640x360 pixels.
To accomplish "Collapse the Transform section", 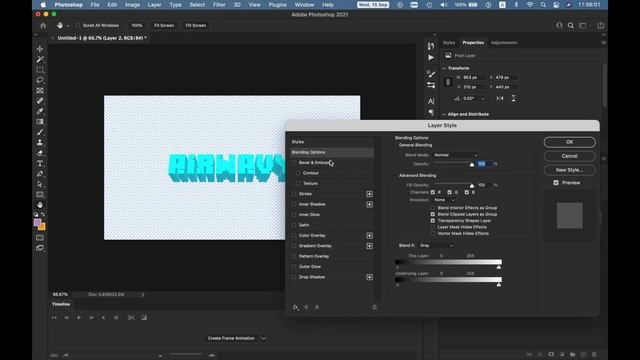I will point(444,68).
